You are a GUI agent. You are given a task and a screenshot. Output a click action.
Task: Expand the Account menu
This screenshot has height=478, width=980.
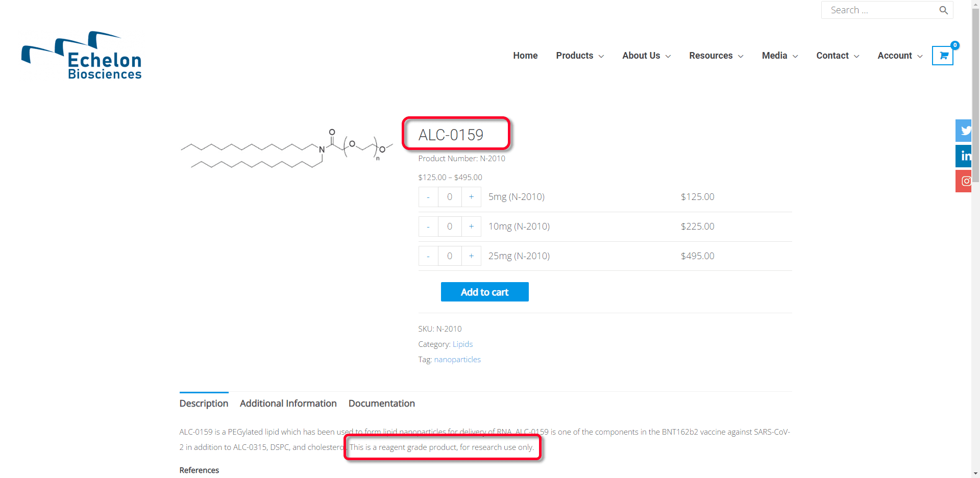click(x=900, y=56)
